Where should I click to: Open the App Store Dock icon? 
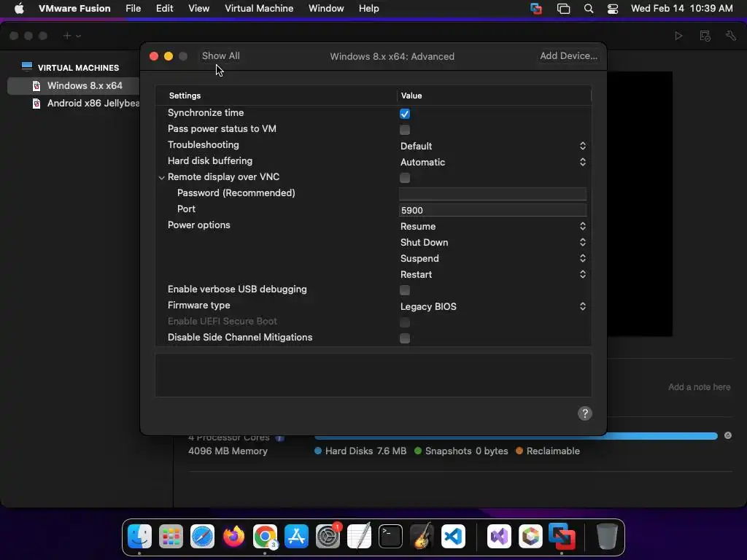[296, 536]
